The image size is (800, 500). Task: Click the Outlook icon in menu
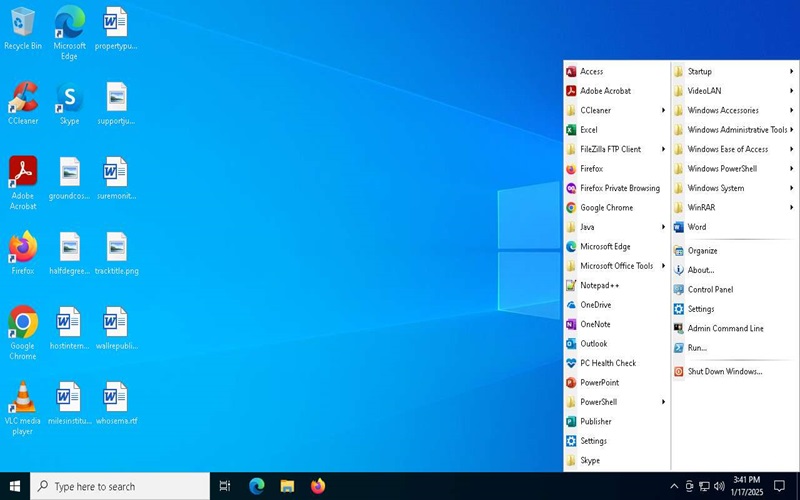pyautogui.click(x=571, y=343)
